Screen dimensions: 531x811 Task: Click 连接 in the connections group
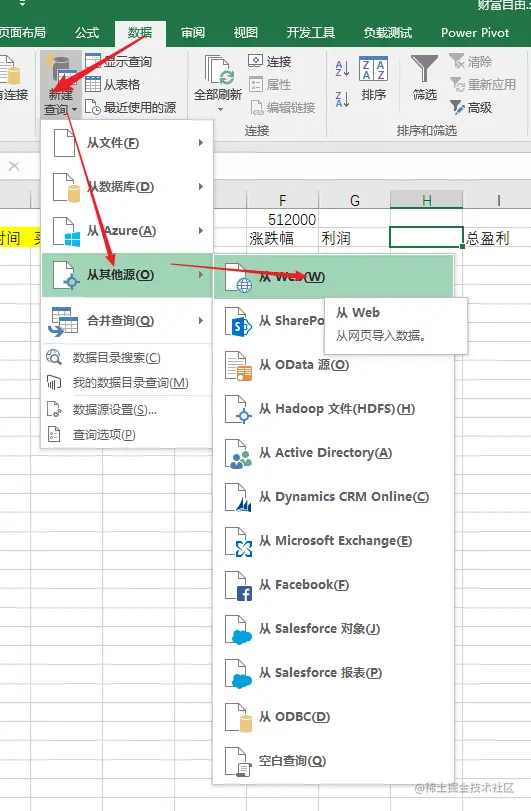270,62
